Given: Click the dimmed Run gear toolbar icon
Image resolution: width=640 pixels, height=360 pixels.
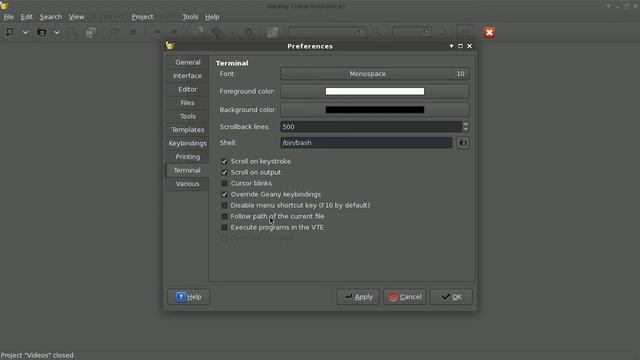Looking at the screenshot, I should point(248,32).
